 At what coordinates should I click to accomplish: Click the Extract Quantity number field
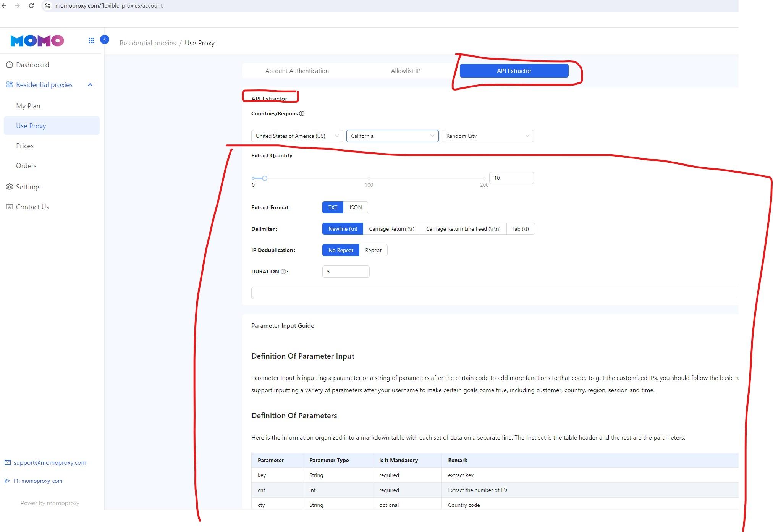point(511,178)
